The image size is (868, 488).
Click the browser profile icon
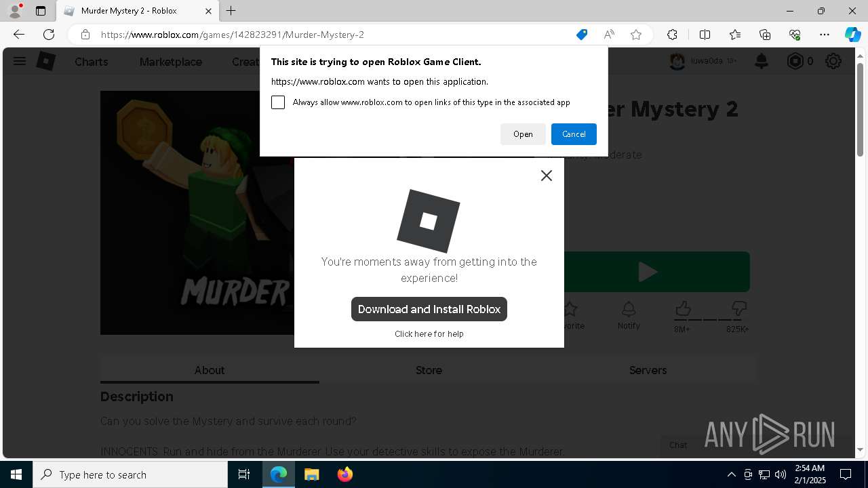pos(14,11)
